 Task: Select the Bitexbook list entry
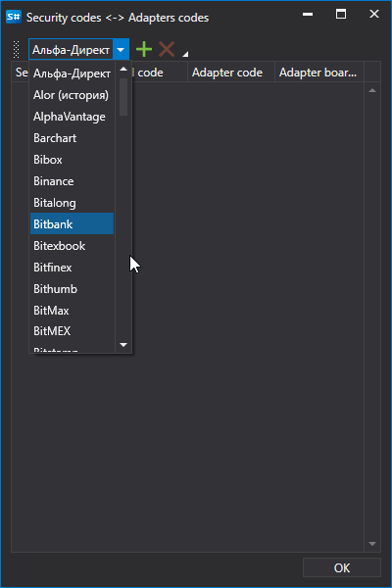[72, 246]
